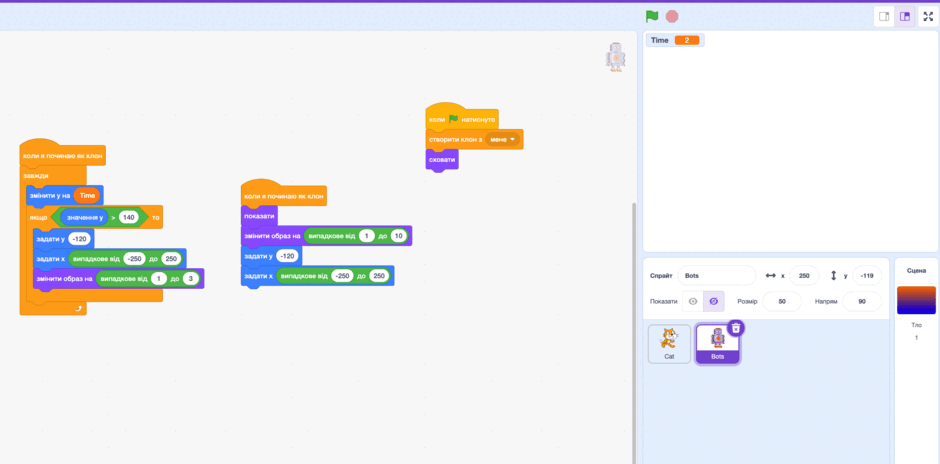Select the Cat sprite thumbnail
940x464 pixels.
pyautogui.click(x=669, y=344)
